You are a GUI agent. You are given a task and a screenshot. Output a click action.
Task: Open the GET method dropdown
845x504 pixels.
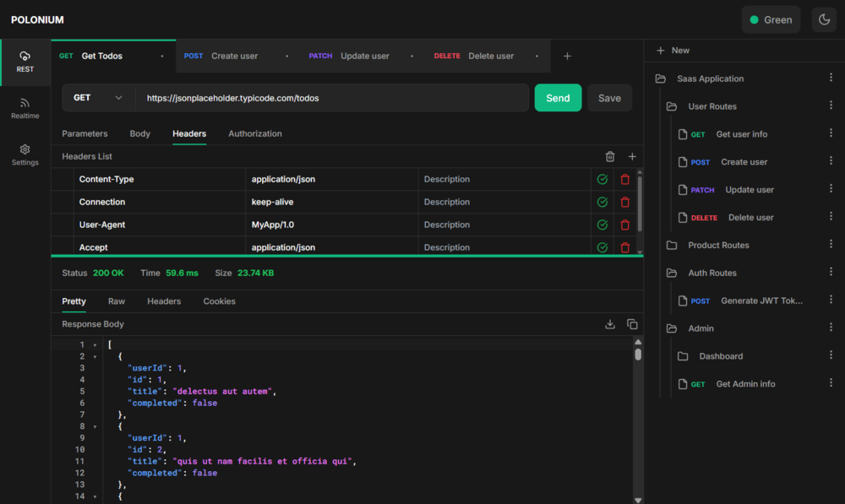point(98,98)
